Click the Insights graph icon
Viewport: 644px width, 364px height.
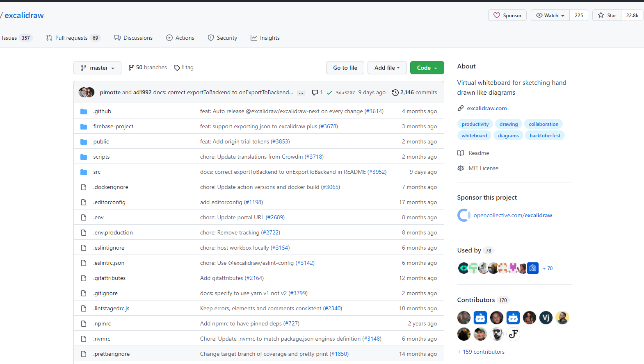tap(254, 38)
